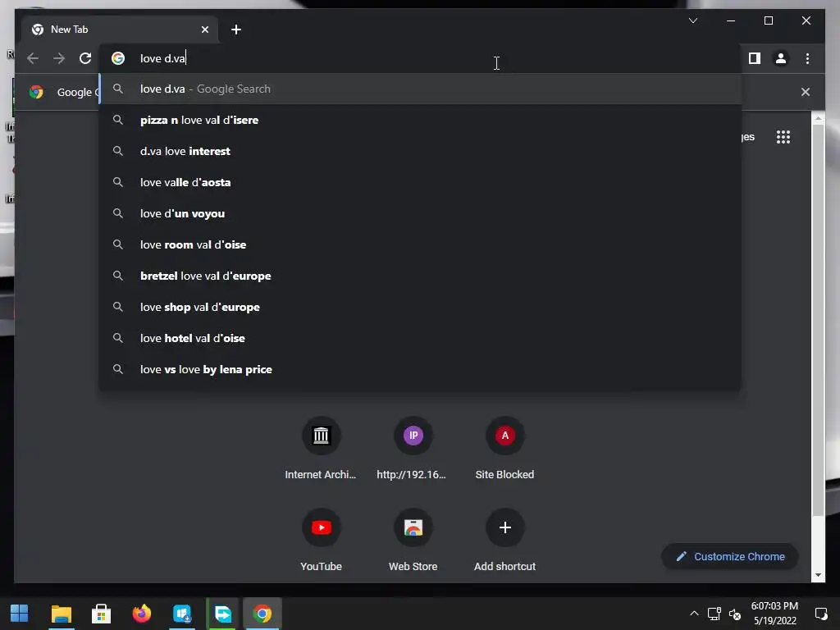Choose 'love shop val d'europe' suggestion
The image size is (840, 630).
click(x=421, y=307)
